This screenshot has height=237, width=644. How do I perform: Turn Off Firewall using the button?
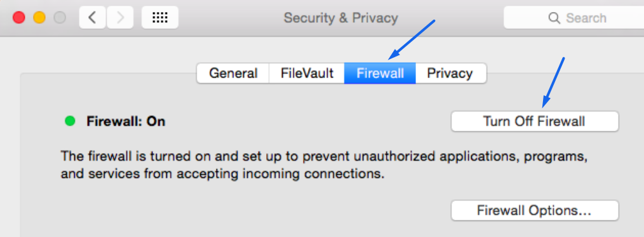pos(535,121)
